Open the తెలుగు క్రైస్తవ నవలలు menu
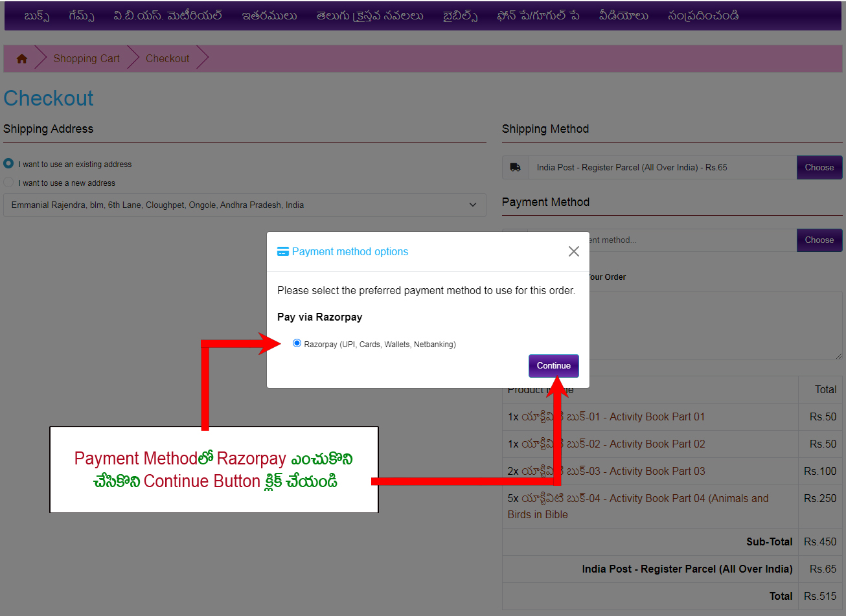The image size is (846, 616). [x=370, y=16]
